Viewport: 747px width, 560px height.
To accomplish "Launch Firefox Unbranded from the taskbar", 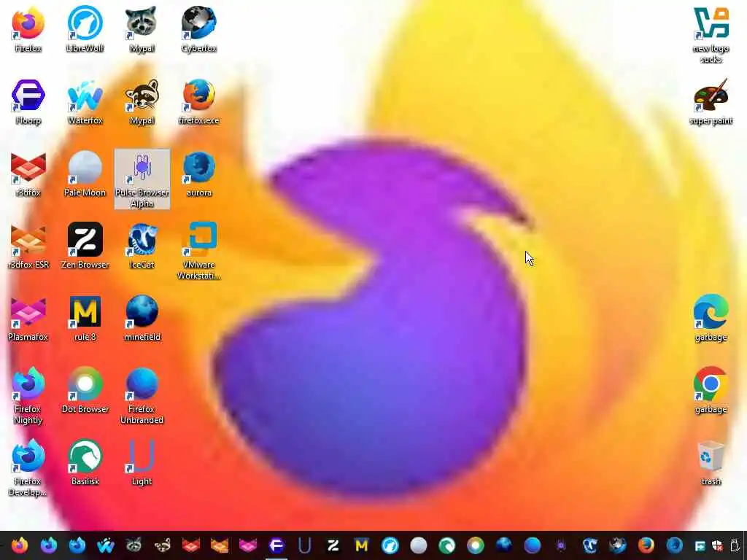I will coord(532,545).
